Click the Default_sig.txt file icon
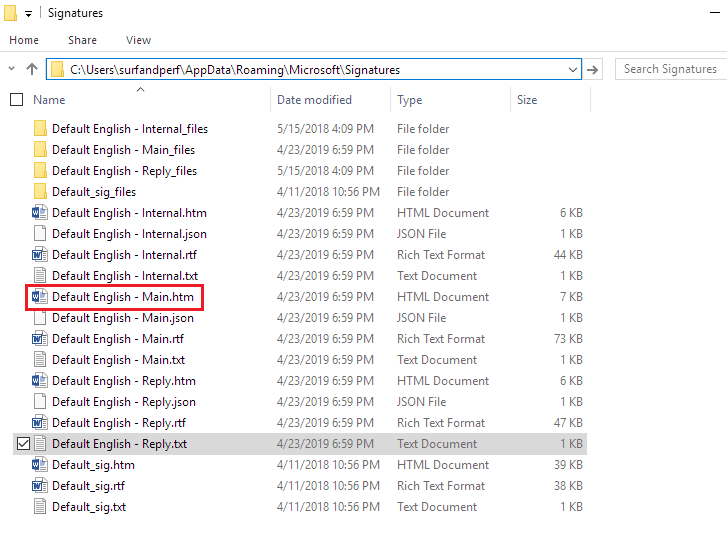This screenshot has height=535, width=727. click(40, 507)
